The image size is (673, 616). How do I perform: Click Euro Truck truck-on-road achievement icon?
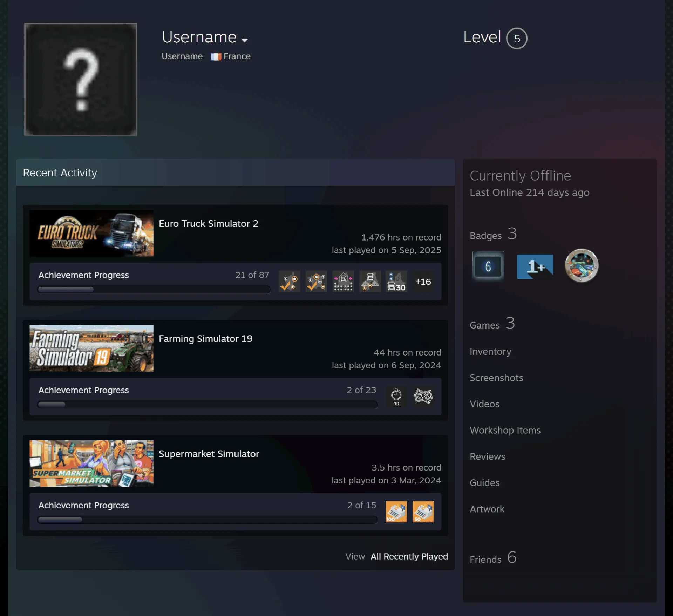tap(370, 282)
